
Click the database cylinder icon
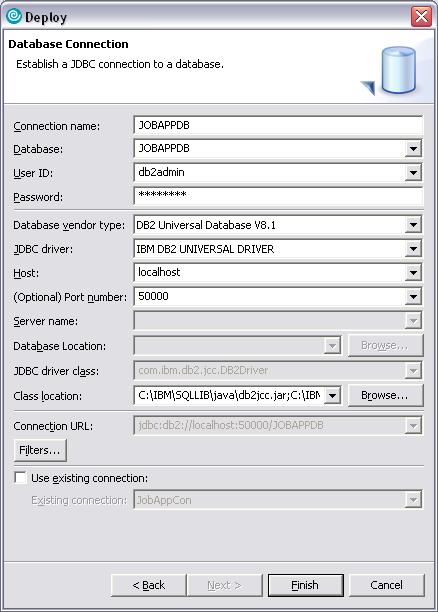397,70
